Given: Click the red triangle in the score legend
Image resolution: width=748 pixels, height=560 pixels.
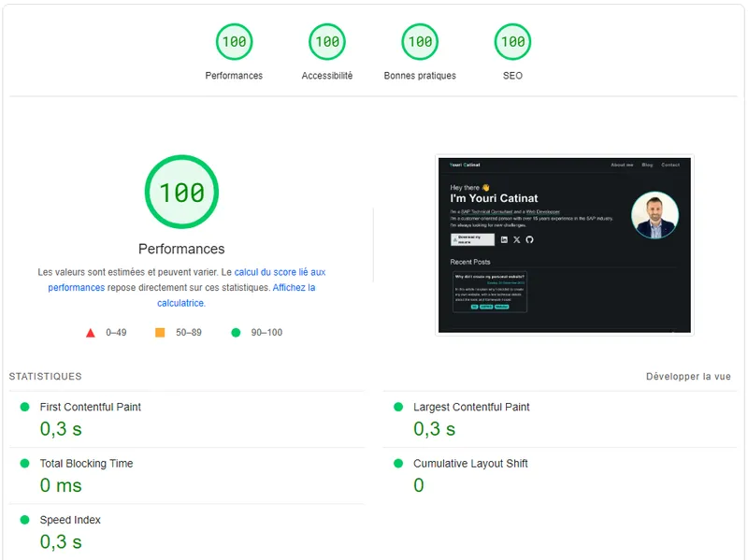Looking at the screenshot, I should pos(91,331).
